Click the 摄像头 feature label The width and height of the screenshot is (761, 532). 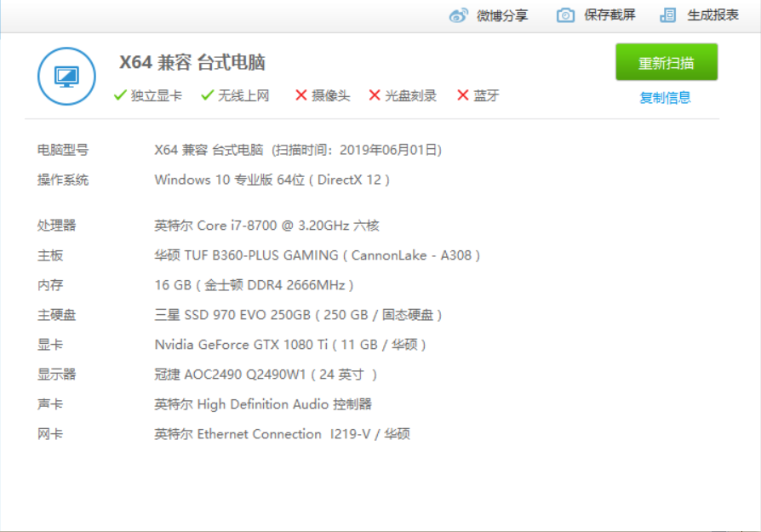coord(330,95)
